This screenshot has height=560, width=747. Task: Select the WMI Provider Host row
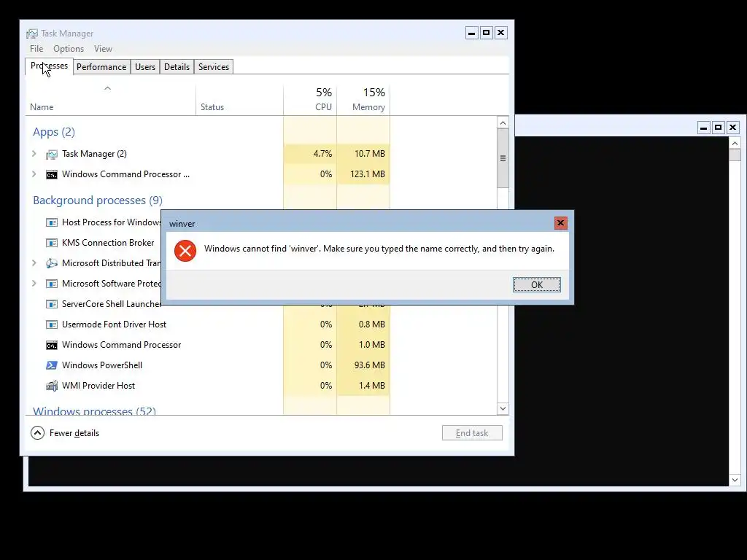point(208,386)
